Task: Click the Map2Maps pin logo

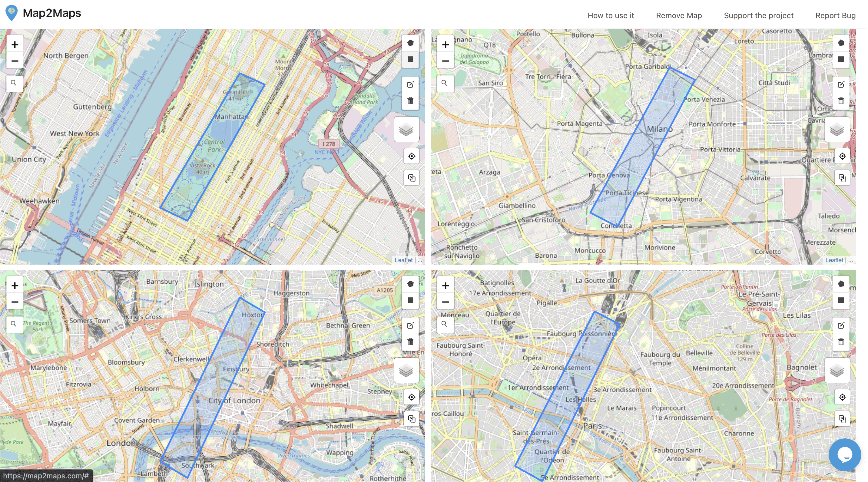Action: [11, 13]
